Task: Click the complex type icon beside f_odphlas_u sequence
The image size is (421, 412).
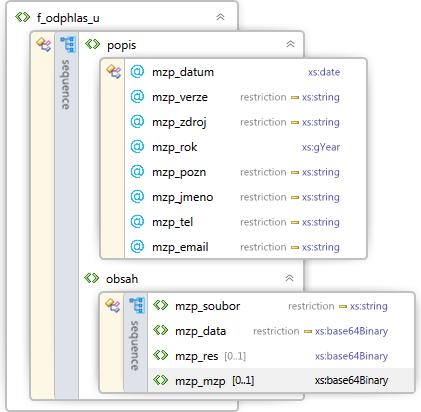Action: [44, 45]
